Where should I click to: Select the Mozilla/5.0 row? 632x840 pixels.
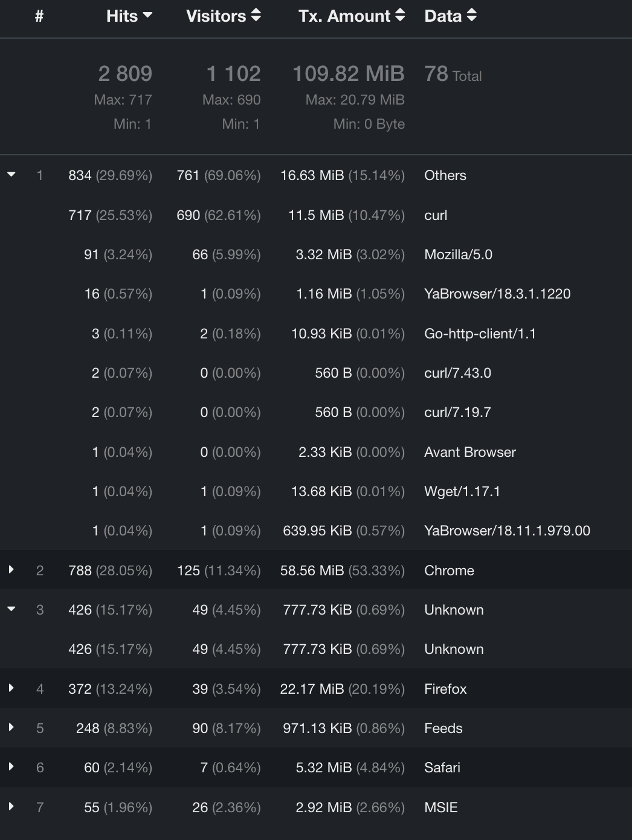tap(458, 254)
